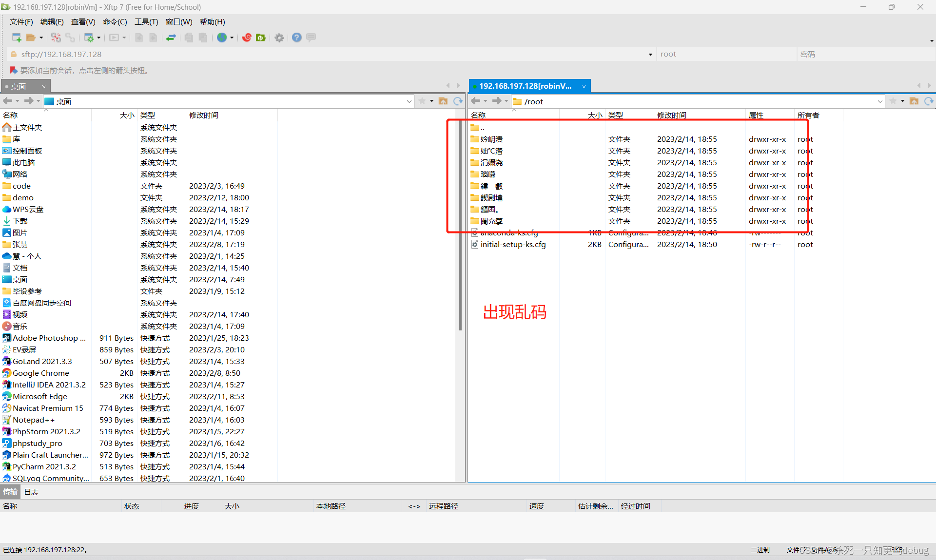
Task: Open the 窗口(W) menu
Action: 179,21
